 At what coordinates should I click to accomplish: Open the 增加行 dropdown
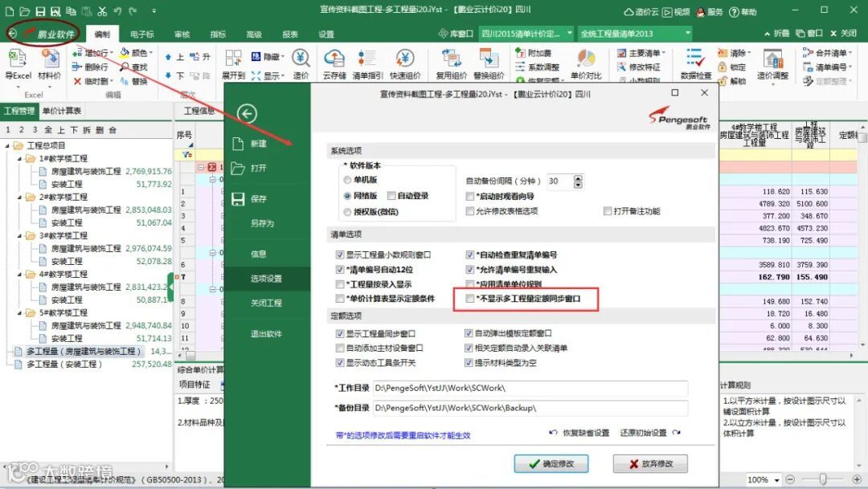(111, 53)
